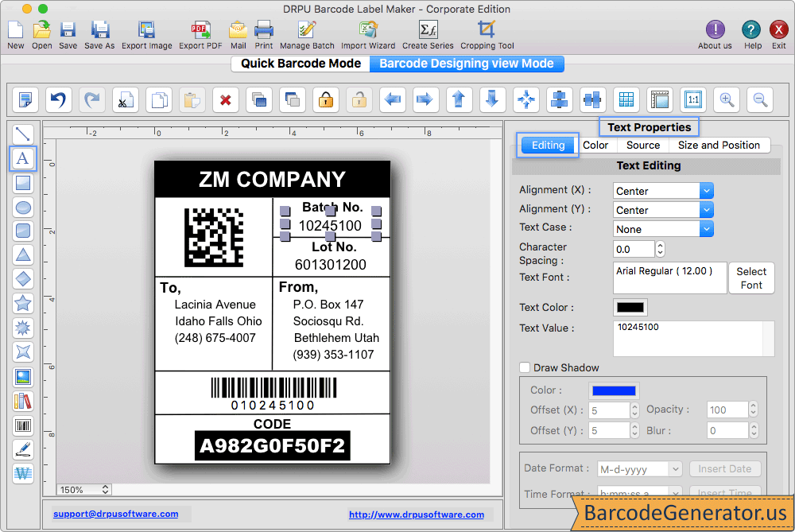795x532 pixels.
Task: Open Text Case dropdown
Action: [663, 229]
